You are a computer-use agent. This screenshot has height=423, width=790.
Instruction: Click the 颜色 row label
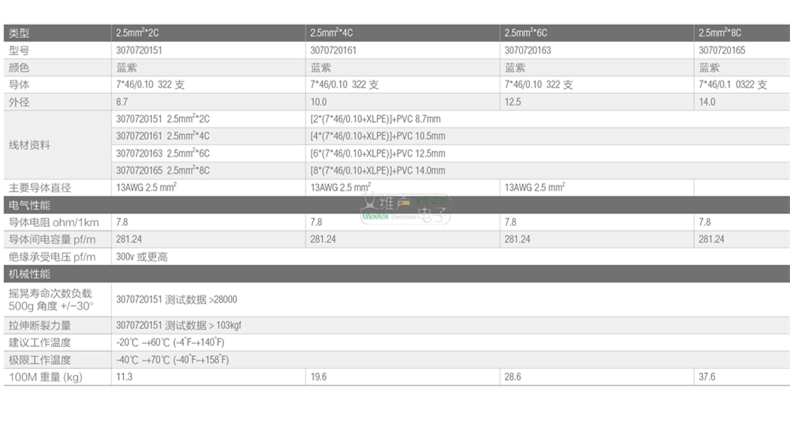(19, 67)
